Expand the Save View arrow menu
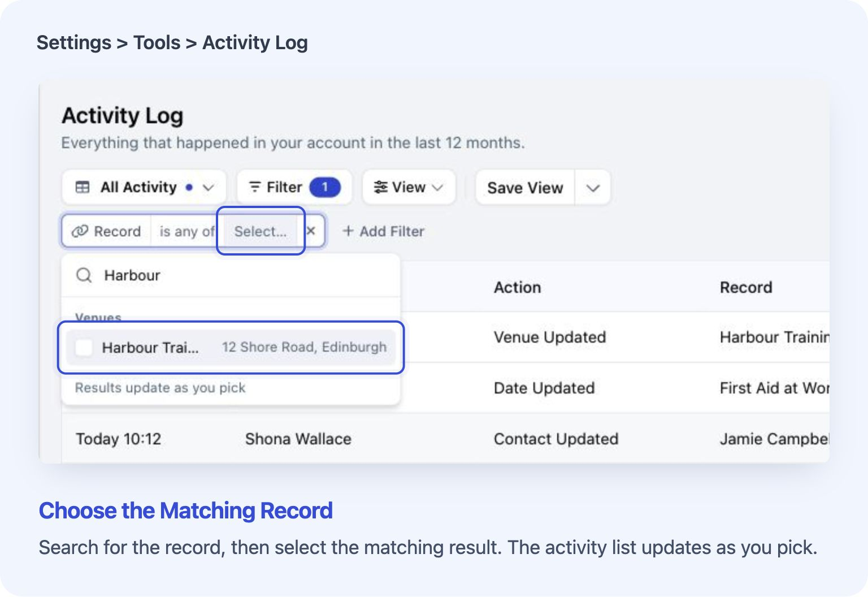 click(x=593, y=188)
